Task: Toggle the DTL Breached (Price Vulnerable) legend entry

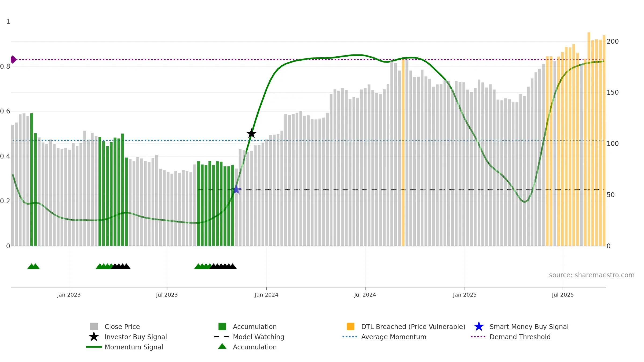Action: pyautogui.click(x=413, y=327)
